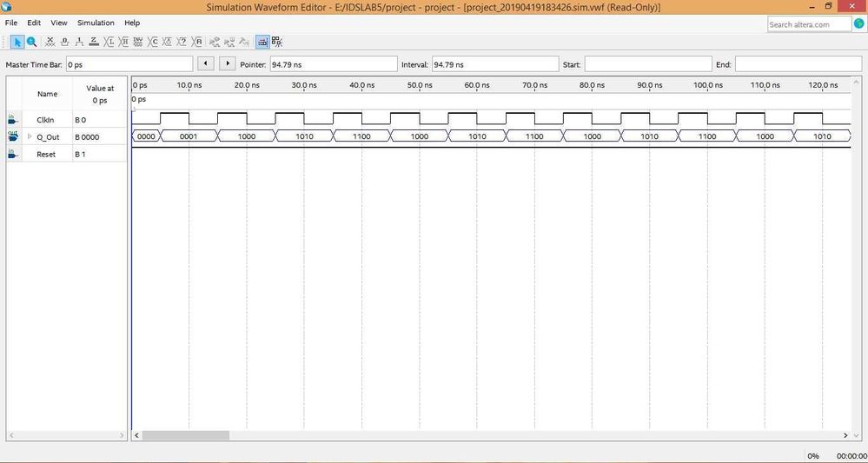Select the Selection pointer tool
Screen dimensions: 868x463
click(17, 42)
